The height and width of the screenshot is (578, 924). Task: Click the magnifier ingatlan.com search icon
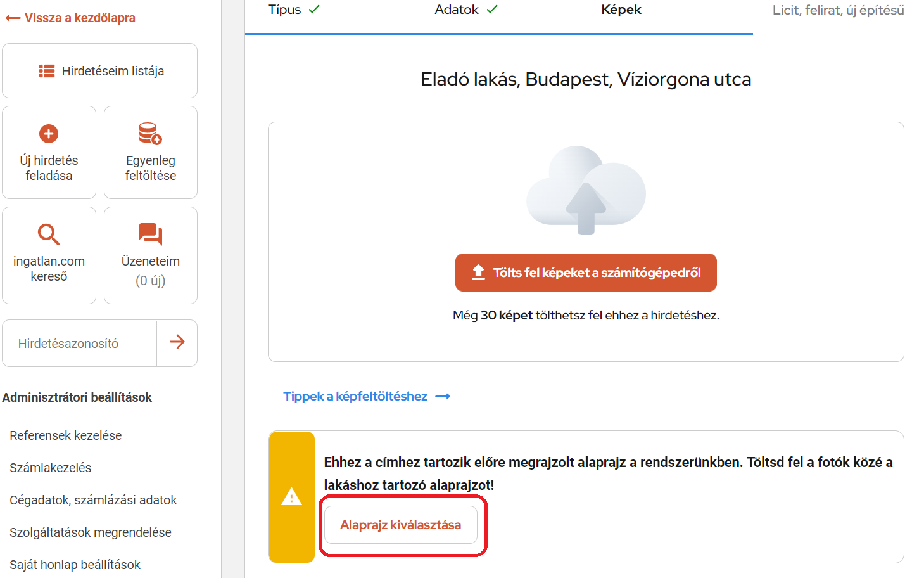(49, 234)
